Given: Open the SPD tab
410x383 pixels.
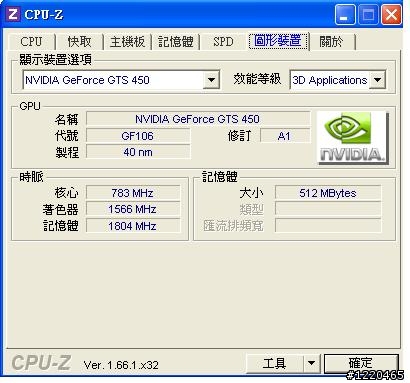Looking at the screenshot, I should (x=223, y=42).
